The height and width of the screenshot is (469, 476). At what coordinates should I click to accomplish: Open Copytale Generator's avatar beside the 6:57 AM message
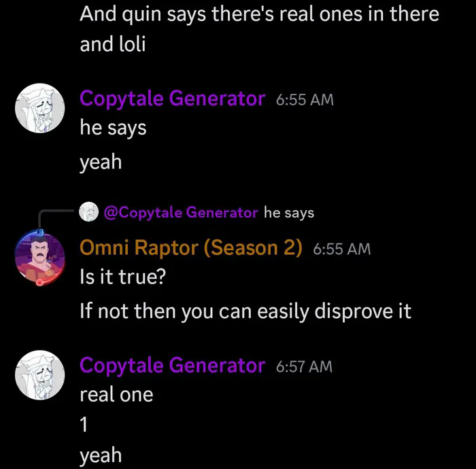coord(40,375)
